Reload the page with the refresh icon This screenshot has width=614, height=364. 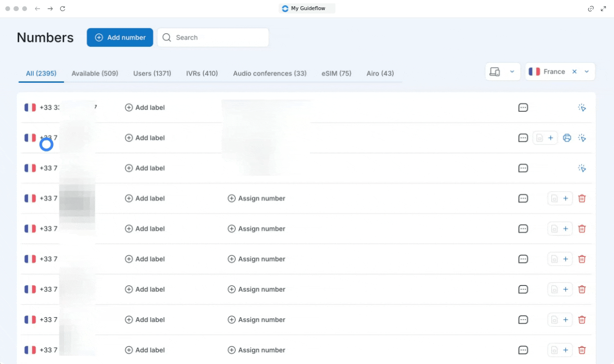pyautogui.click(x=62, y=9)
